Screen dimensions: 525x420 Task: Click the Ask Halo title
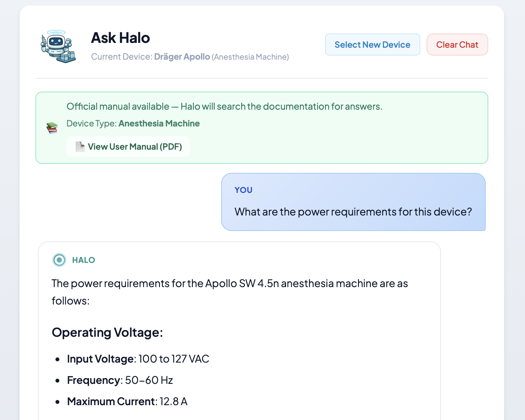click(x=120, y=38)
